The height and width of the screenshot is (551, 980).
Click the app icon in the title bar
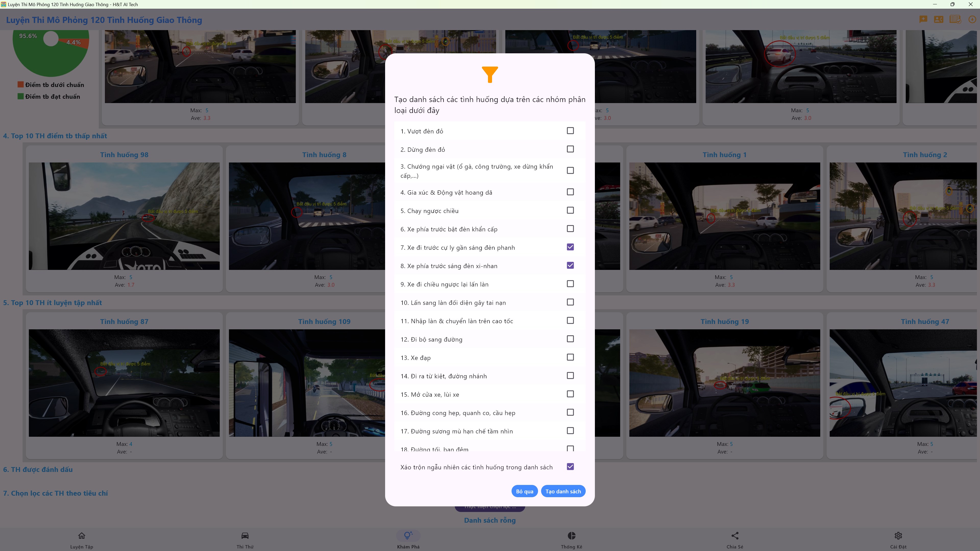pos(4,4)
